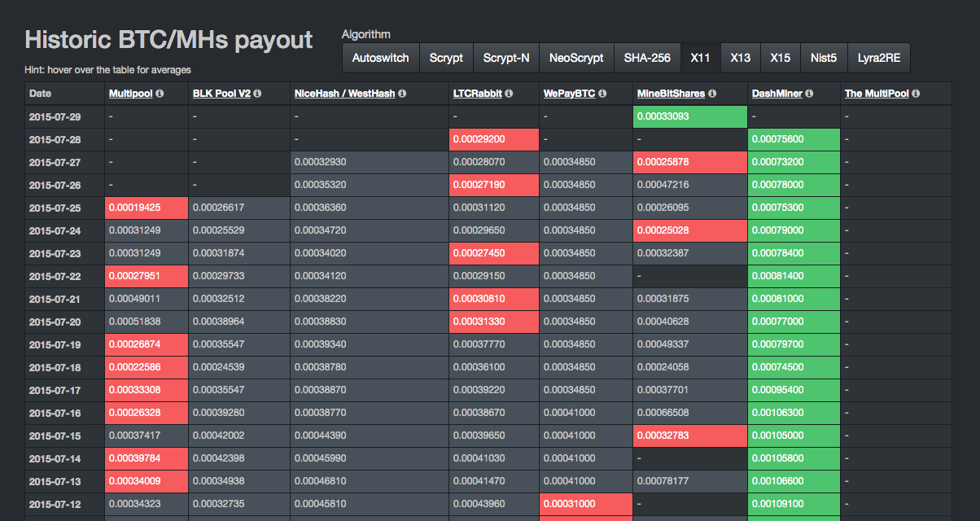980x521 pixels.
Task: Click info icon next to NiceHash / WestHash
Action: point(403,94)
